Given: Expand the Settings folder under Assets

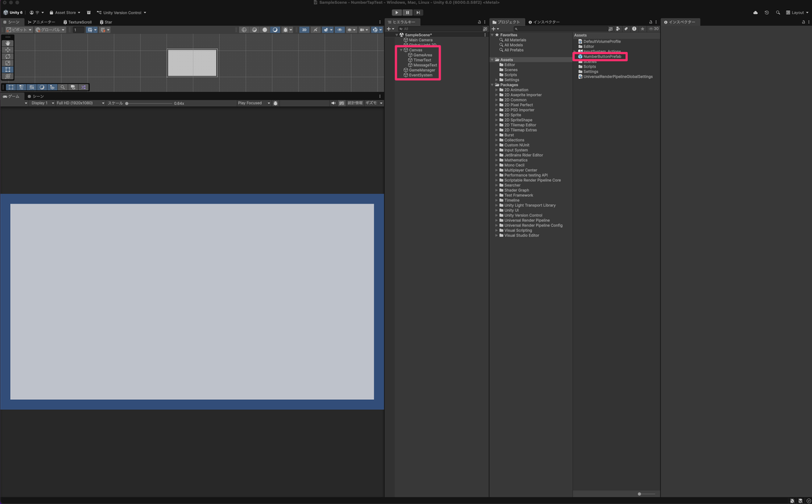Looking at the screenshot, I should [x=497, y=80].
